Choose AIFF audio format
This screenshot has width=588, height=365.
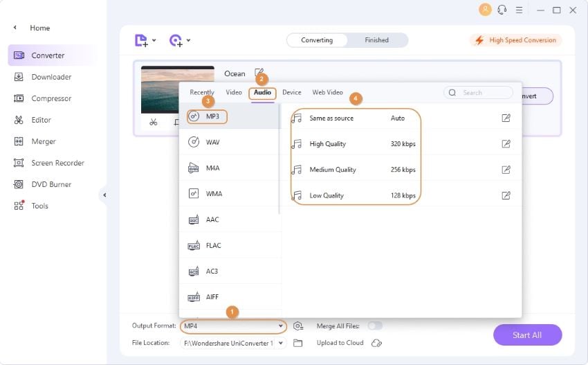230,297
